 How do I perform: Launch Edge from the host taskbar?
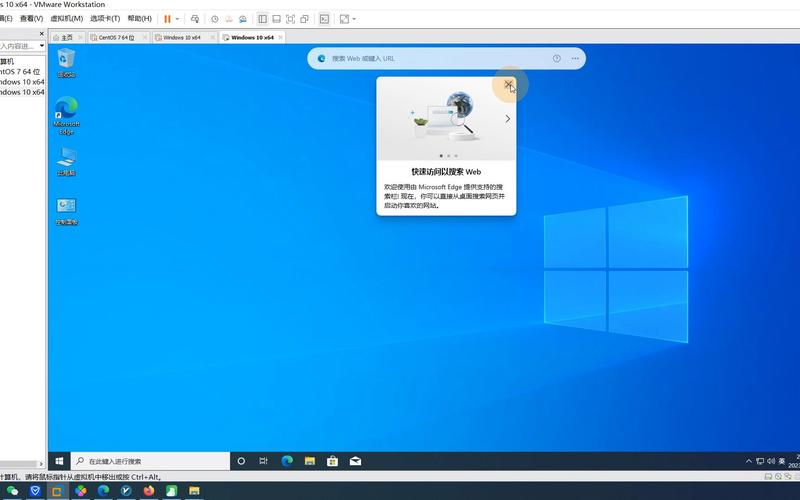[x=104, y=491]
